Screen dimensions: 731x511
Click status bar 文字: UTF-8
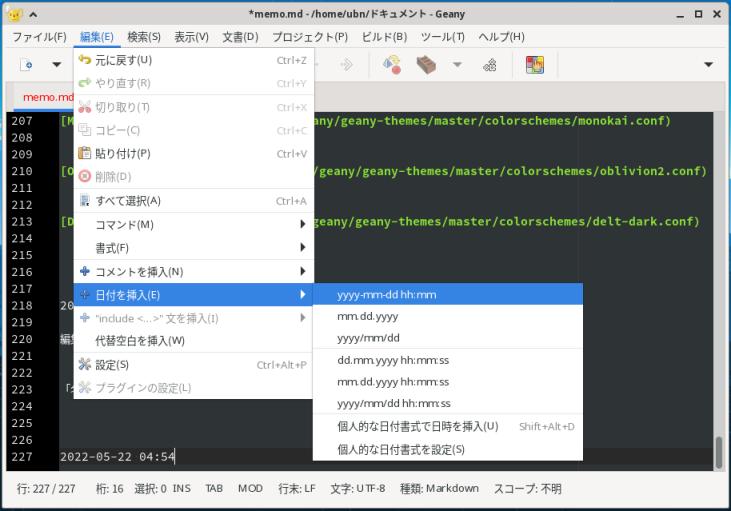358,489
